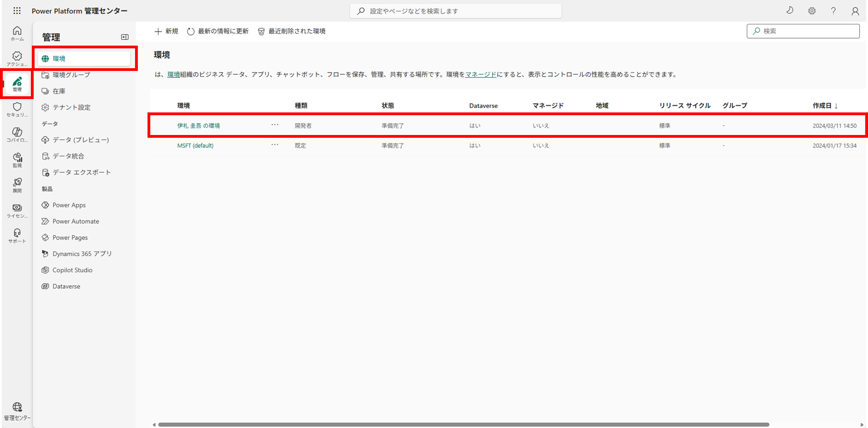868x428 pixels.
Task: Sort by 地域 column header
Action: pyautogui.click(x=602, y=106)
